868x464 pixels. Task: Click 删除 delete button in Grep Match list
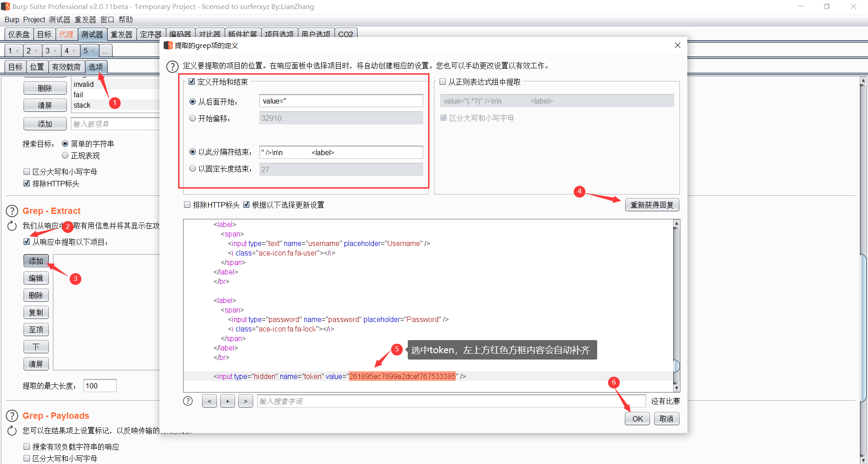(45, 88)
